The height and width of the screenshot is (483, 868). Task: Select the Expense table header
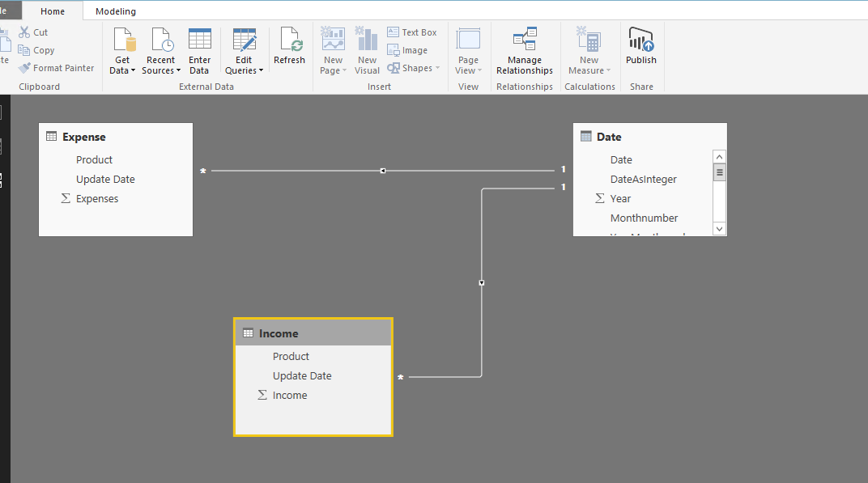pos(116,137)
